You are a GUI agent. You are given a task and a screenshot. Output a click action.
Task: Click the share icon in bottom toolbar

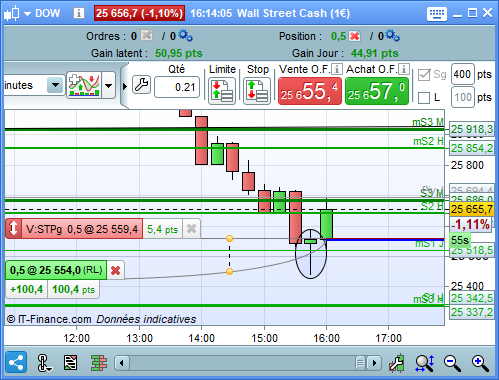coord(16,362)
